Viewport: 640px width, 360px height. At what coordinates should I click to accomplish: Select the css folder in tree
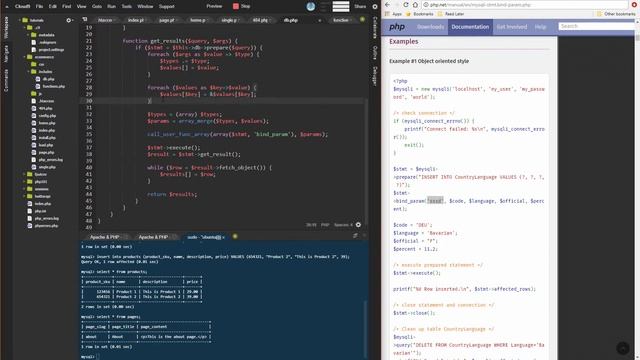click(41, 64)
